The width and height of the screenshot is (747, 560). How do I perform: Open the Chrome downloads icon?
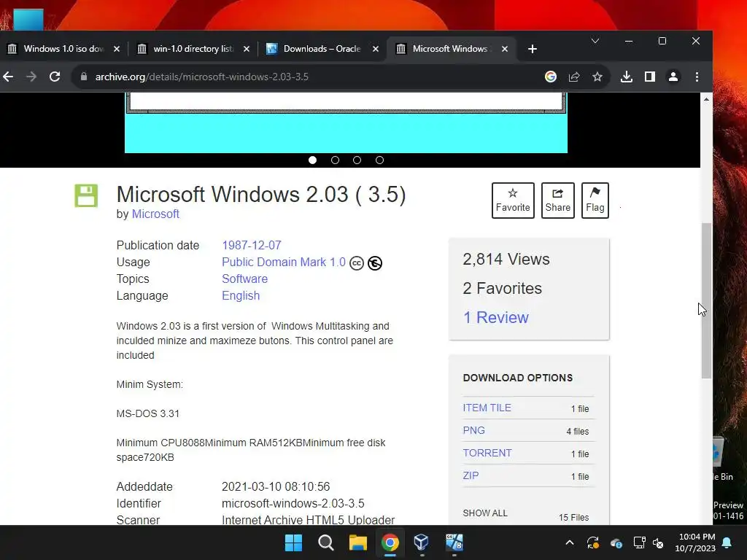click(x=627, y=77)
